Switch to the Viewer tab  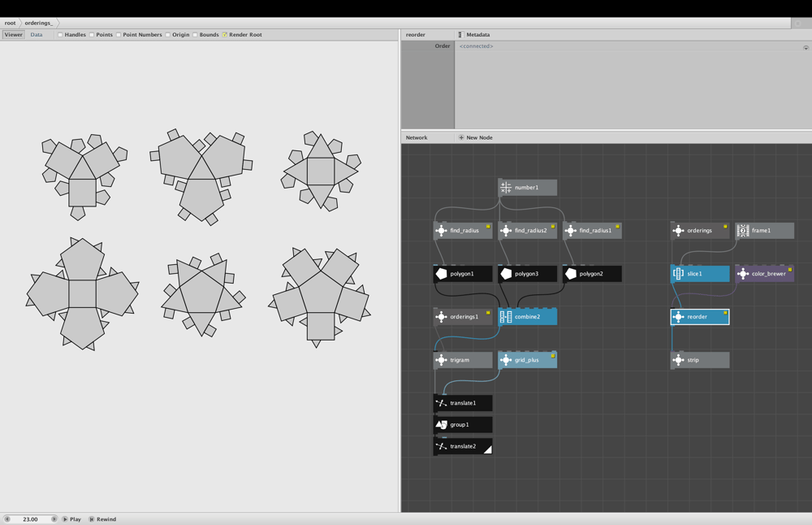14,35
